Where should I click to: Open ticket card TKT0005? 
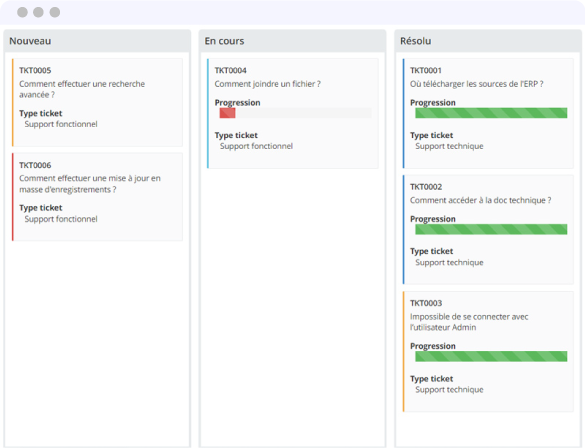pyautogui.click(x=97, y=102)
